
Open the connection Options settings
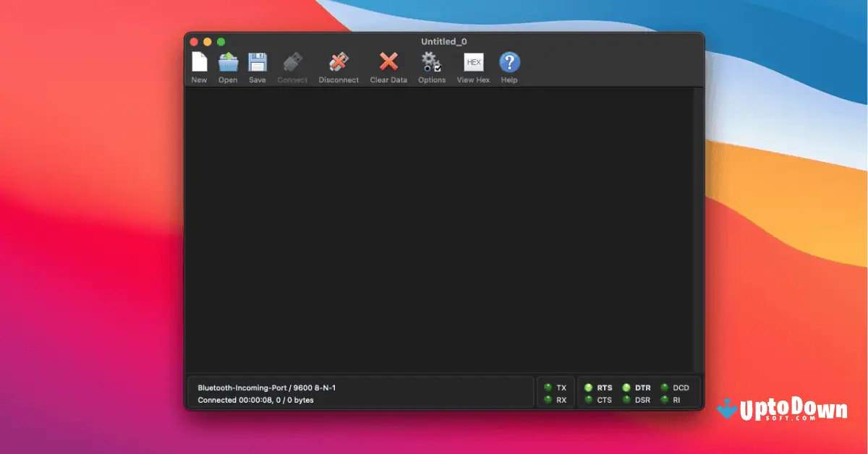(x=431, y=65)
